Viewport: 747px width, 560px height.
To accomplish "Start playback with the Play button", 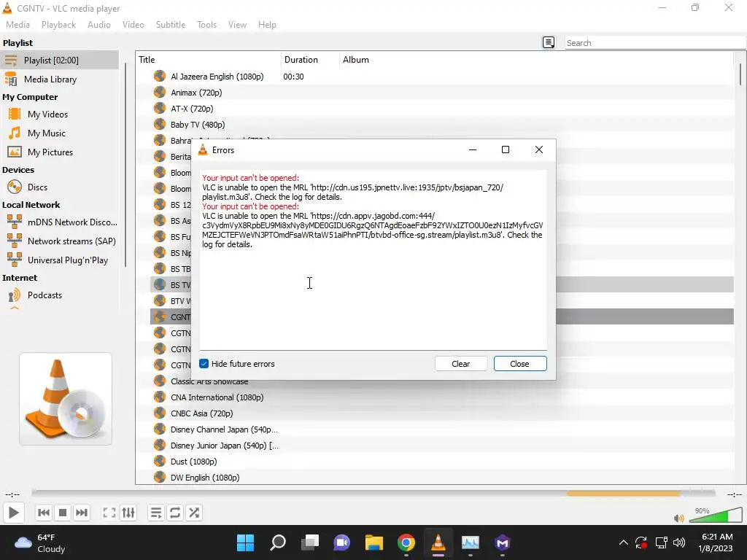I will click(x=13, y=513).
